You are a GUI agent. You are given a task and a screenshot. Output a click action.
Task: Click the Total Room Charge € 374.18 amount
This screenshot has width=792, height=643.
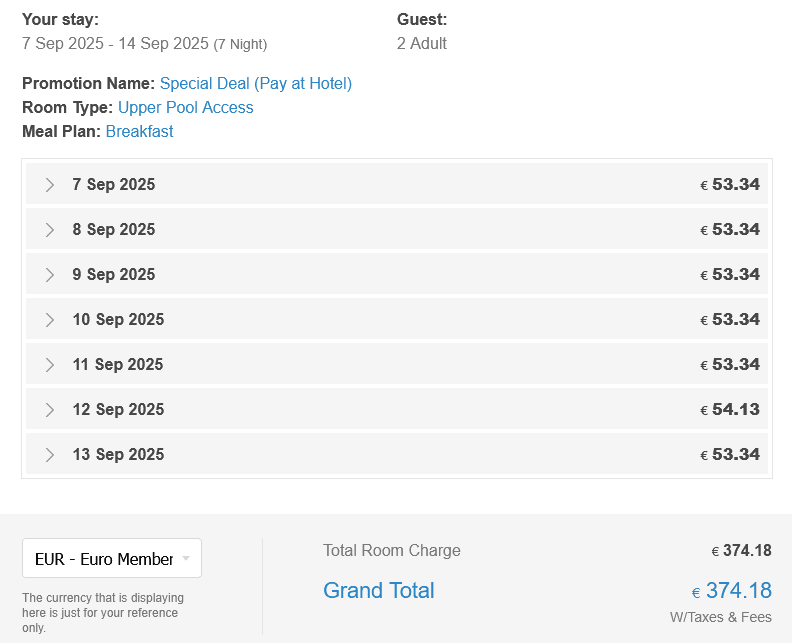click(x=741, y=551)
